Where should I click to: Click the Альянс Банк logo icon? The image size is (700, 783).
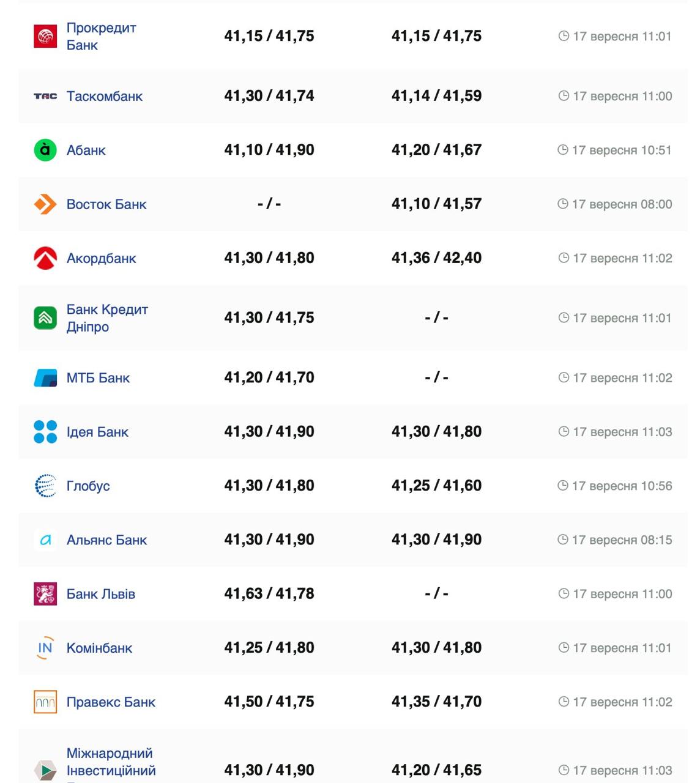45,540
